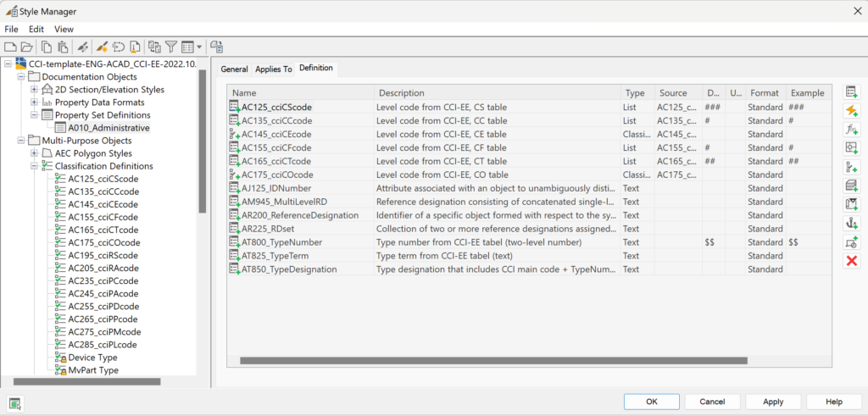868x416 pixels.
Task: Click the Edit Style paintbrush icon
Action: (x=82, y=47)
